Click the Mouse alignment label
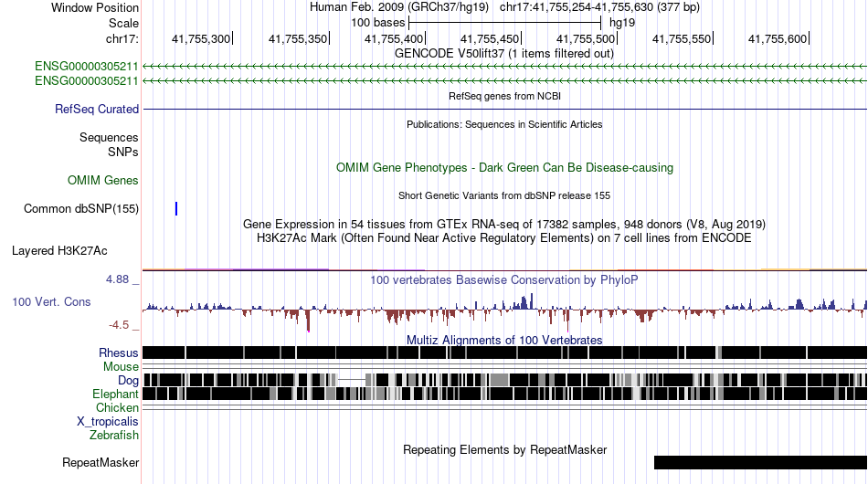The image size is (868, 484). [121, 367]
